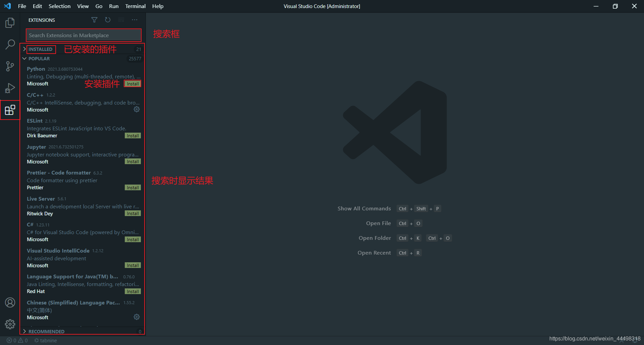The image size is (644, 345).
Task: Install Visual Studio IntelliCode
Action: point(133,265)
